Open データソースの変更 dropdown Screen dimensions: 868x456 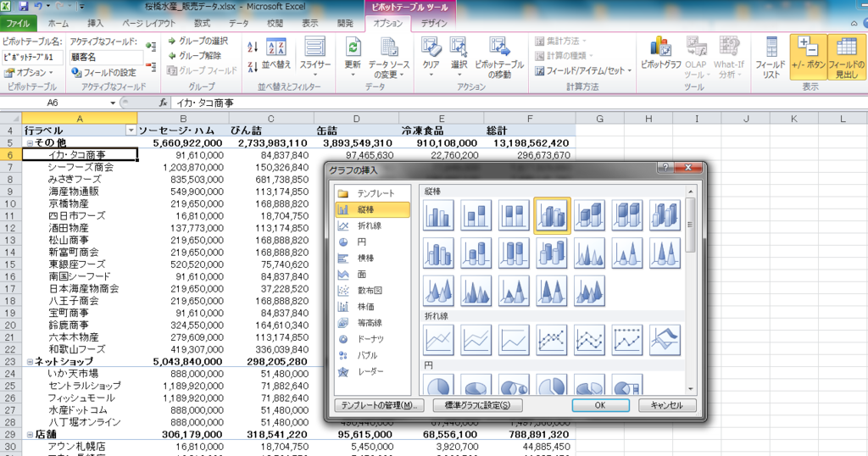[389, 58]
